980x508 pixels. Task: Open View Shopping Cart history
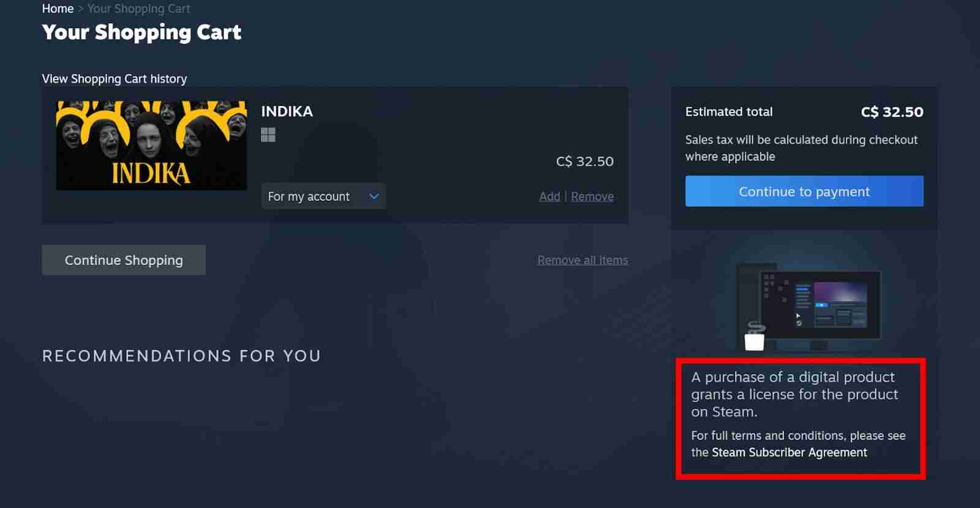pos(115,79)
